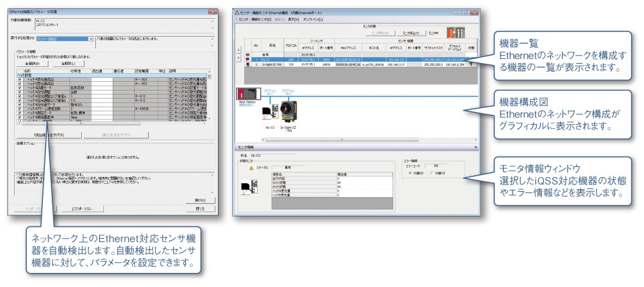
Task: Uncheck the first parameter row checkbox
Action: [x=18, y=79]
